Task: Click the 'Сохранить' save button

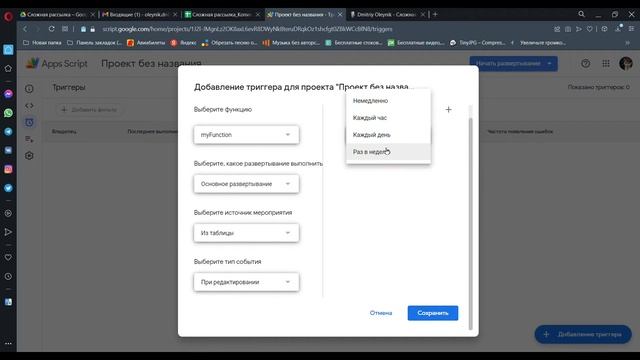Action: 433,313
